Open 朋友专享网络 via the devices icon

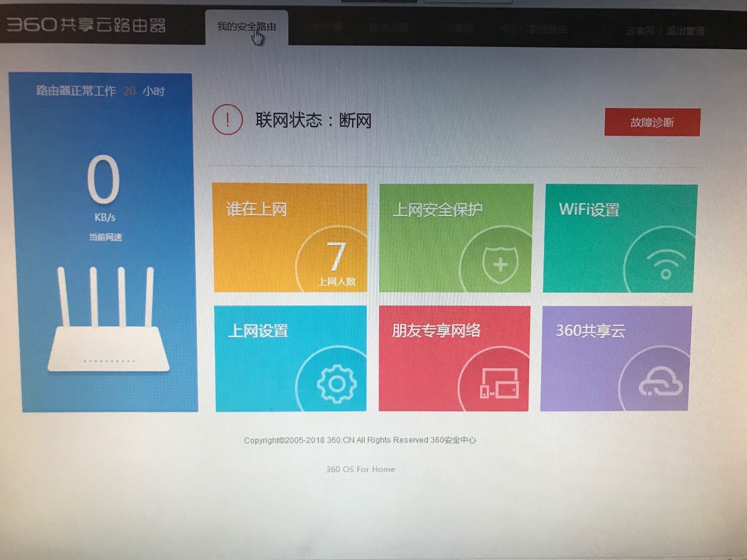[x=499, y=383]
